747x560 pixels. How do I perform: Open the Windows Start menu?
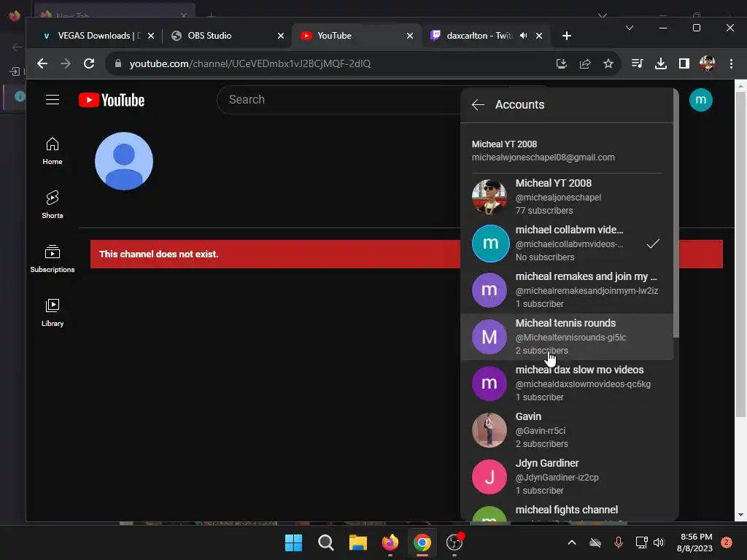click(x=293, y=542)
